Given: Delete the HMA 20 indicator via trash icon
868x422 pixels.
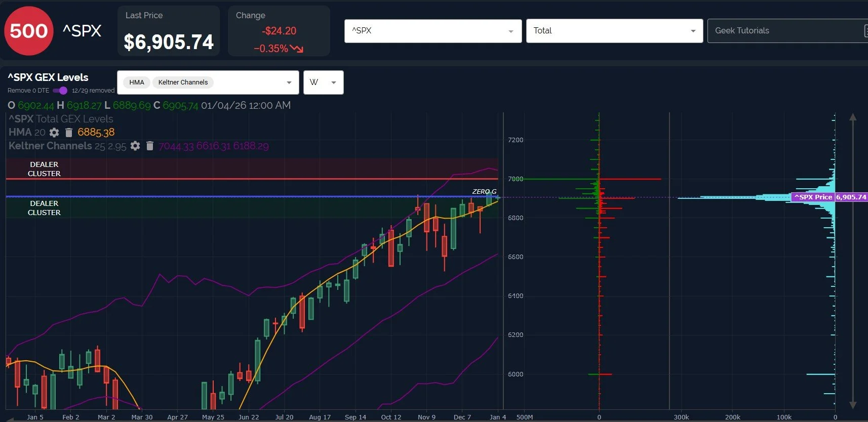Looking at the screenshot, I should (x=69, y=133).
